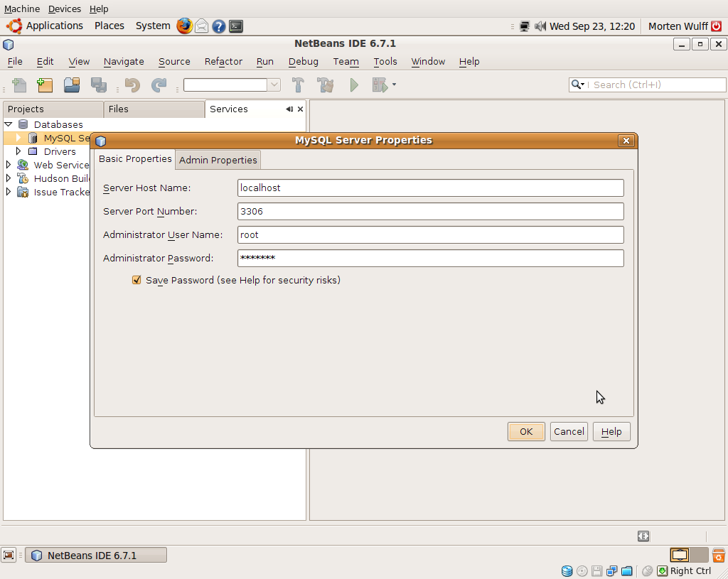Click the trash icon in bottom panel

pyautogui.click(x=719, y=555)
